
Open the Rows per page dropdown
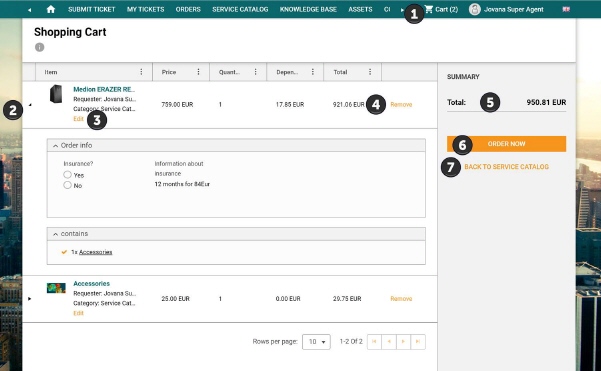[316, 341]
